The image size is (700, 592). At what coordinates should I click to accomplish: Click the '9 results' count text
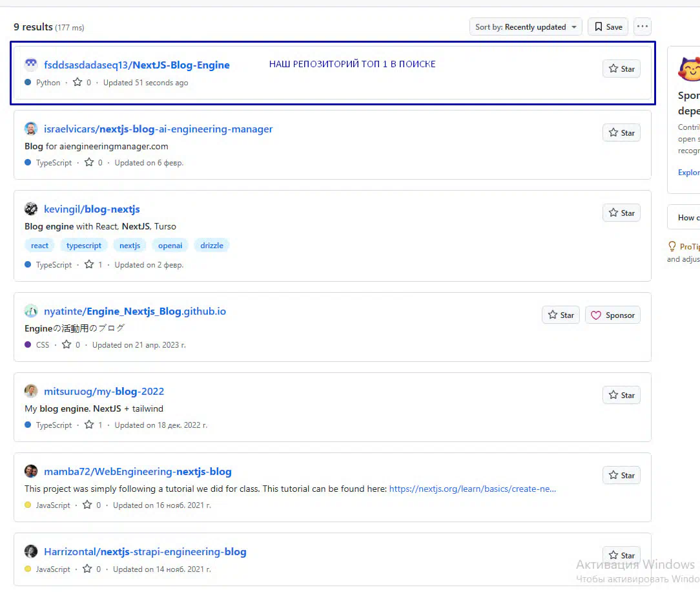pyautogui.click(x=33, y=26)
